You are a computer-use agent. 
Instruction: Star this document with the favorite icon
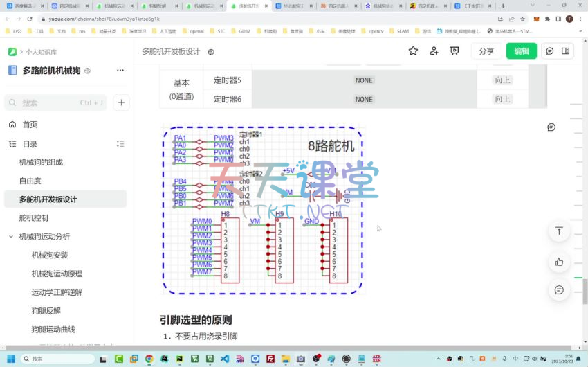tap(413, 51)
